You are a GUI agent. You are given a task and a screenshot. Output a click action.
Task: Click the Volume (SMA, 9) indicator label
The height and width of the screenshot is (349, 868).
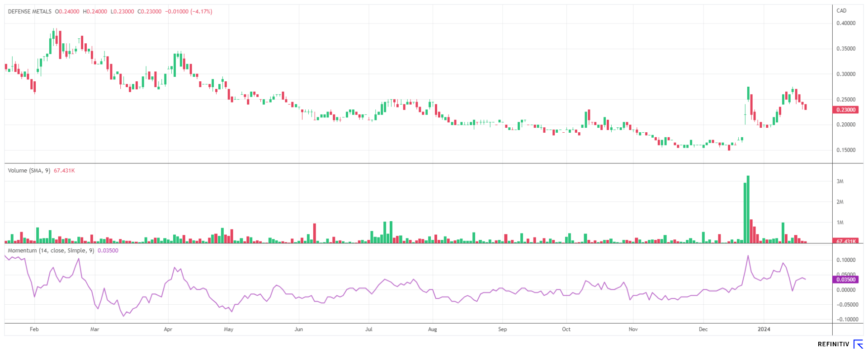(x=29, y=171)
